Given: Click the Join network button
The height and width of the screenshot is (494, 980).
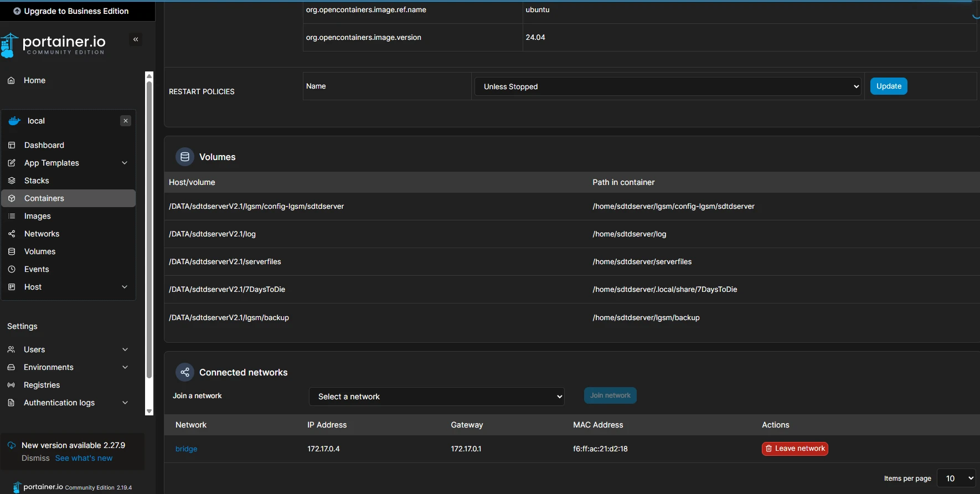Looking at the screenshot, I should point(610,395).
